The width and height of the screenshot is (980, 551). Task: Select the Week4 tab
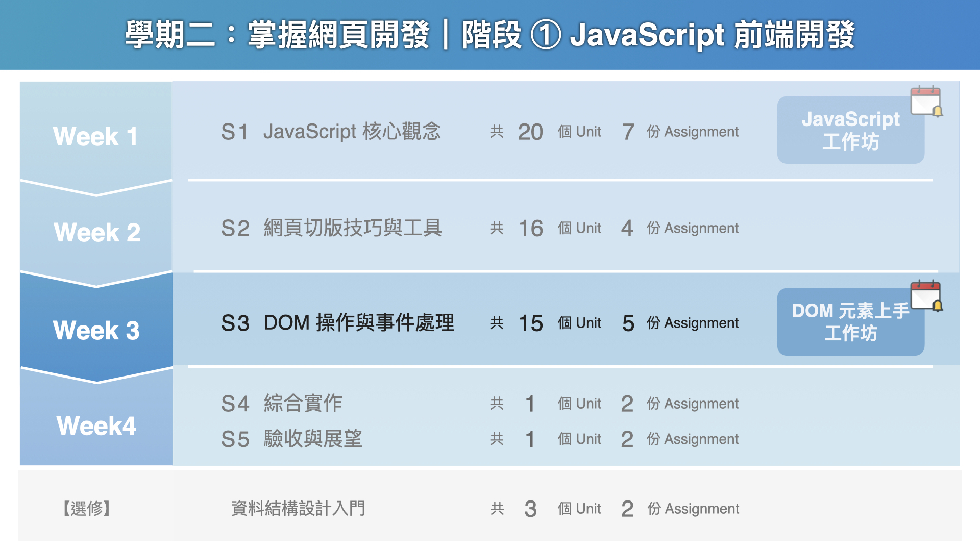96,425
